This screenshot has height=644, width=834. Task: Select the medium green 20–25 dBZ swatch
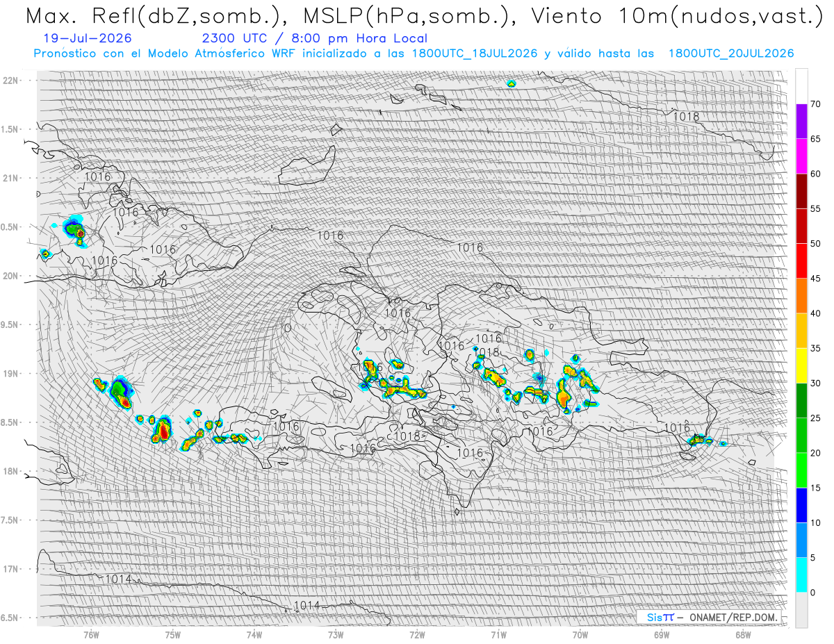pos(801,436)
